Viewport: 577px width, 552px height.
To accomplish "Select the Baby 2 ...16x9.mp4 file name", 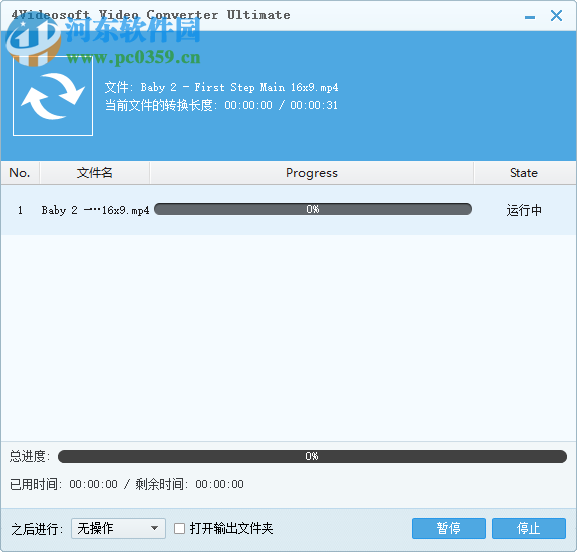I will (x=95, y=210).
